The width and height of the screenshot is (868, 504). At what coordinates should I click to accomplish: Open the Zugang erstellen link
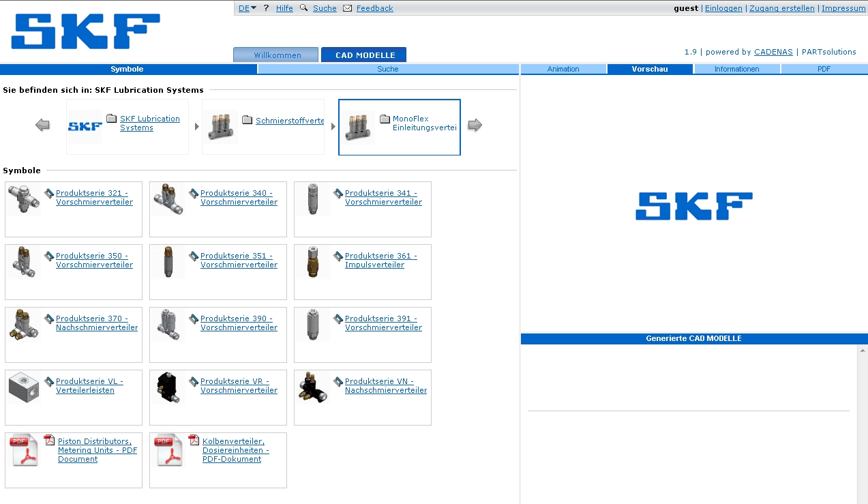(781, 8)
